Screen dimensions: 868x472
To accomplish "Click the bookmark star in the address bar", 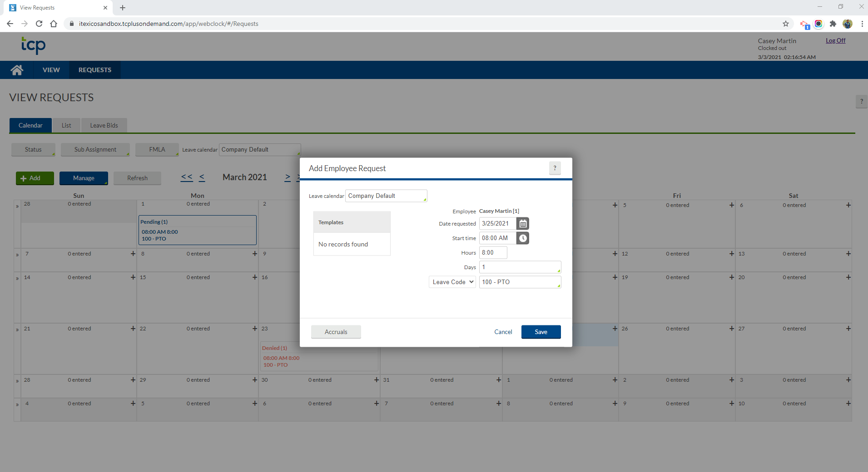I will point(785,24).
